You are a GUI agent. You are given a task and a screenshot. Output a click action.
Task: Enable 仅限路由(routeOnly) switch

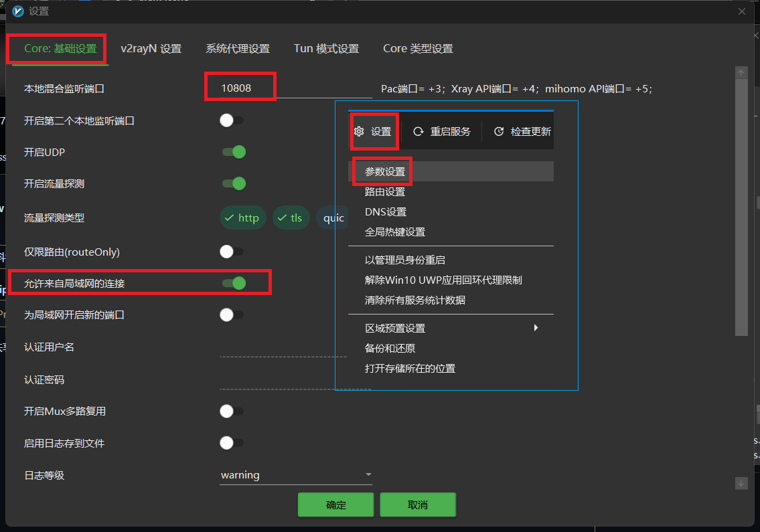tap(232, 252)
